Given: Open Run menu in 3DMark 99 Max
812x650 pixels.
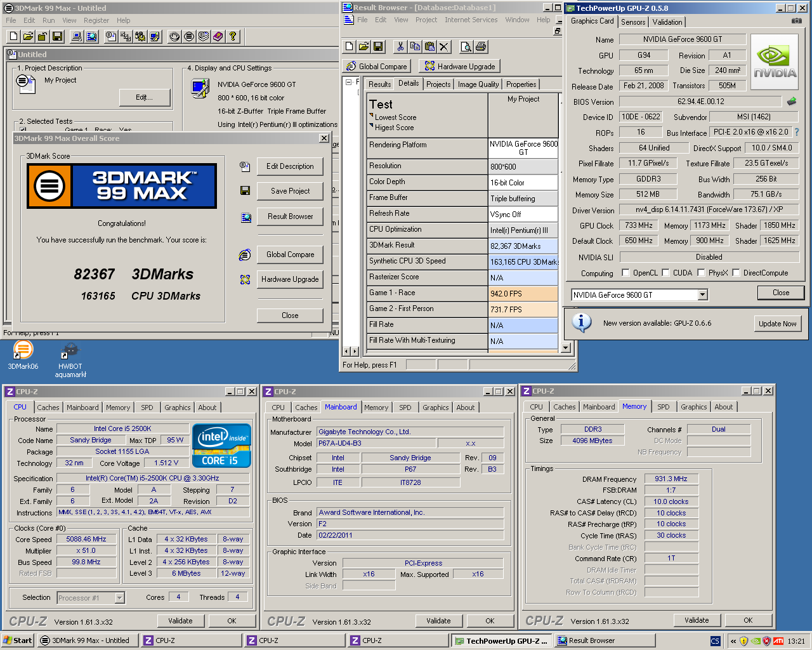Looking at the screenshot, I should [49, 20].
